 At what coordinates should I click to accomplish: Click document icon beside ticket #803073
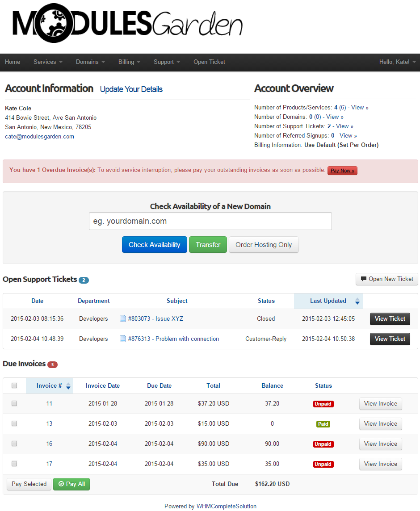point(123,319)
